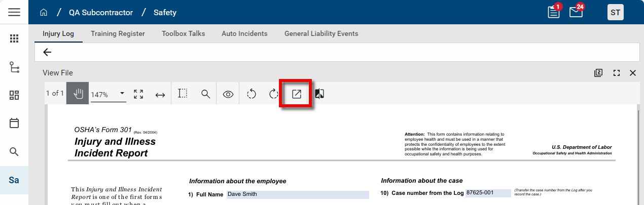Rotate the document counterclockwise
Viewport: 644px width, 205px height.
[x=251, y=94]
